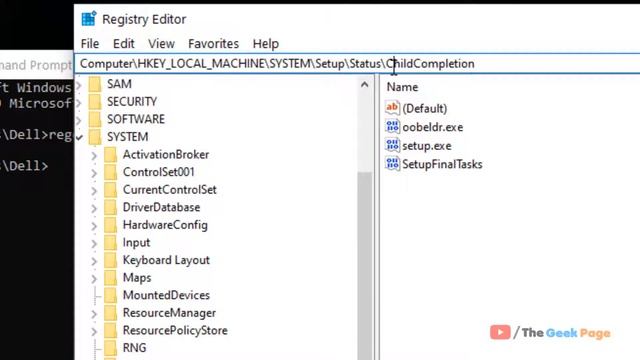Expand the ResourcePolicyStore key
Image resolution: width=640 pixels, height=360 pixels.
[94, 331]
